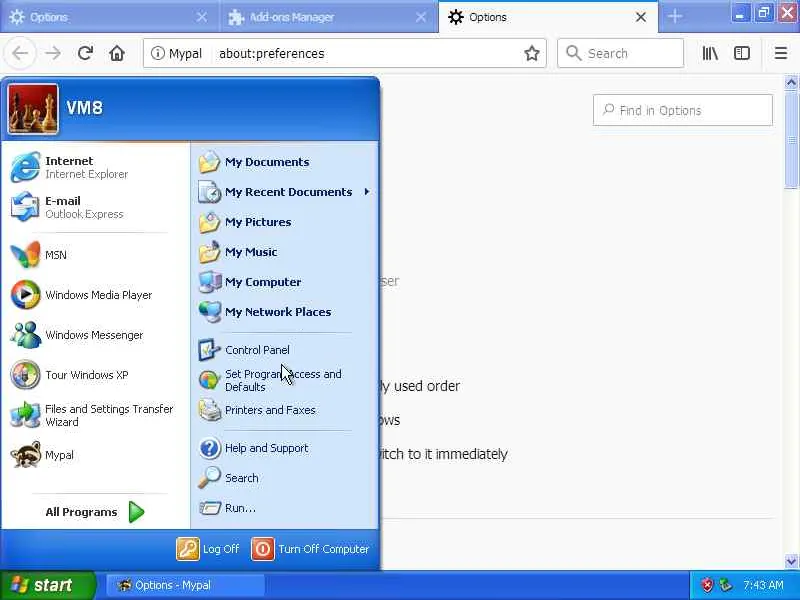Click scrollbar down arrow
800x600 pixels.
pyautogui.click(x=791, y=562)
